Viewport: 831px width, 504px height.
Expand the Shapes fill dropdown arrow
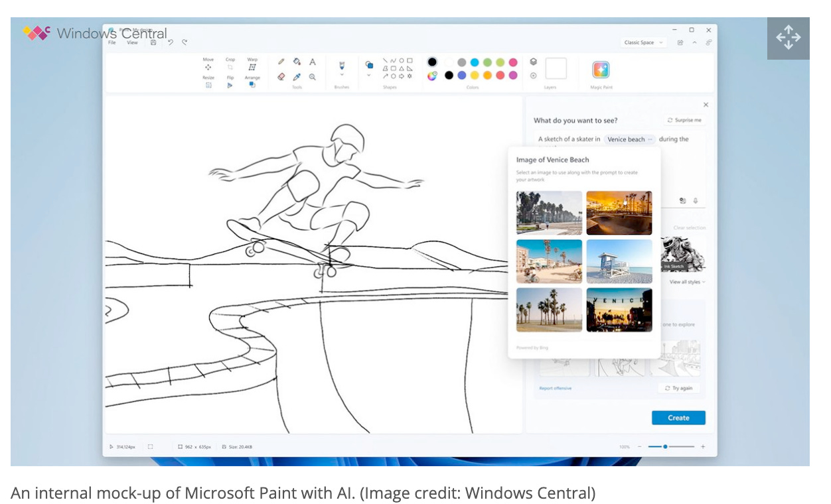click(369, 76)
